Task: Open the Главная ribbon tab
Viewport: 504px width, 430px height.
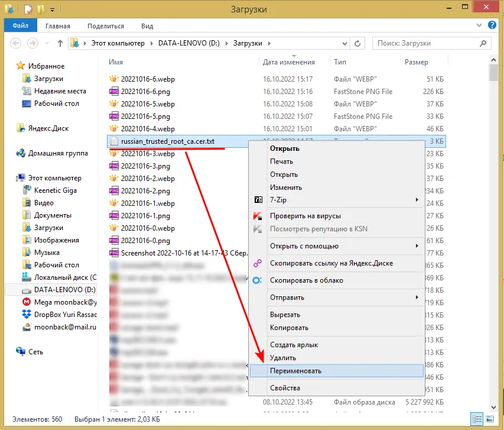Action: [58, 26]
